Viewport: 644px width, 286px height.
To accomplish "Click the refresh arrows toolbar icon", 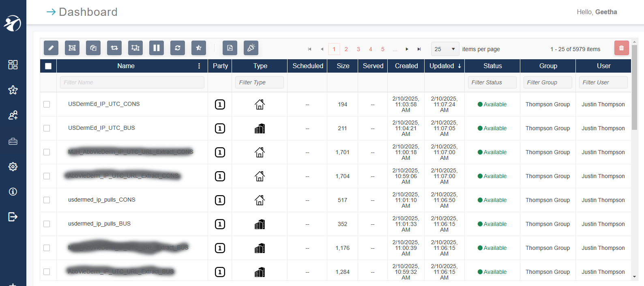I will pyautogui.click(x=178, y=48).
